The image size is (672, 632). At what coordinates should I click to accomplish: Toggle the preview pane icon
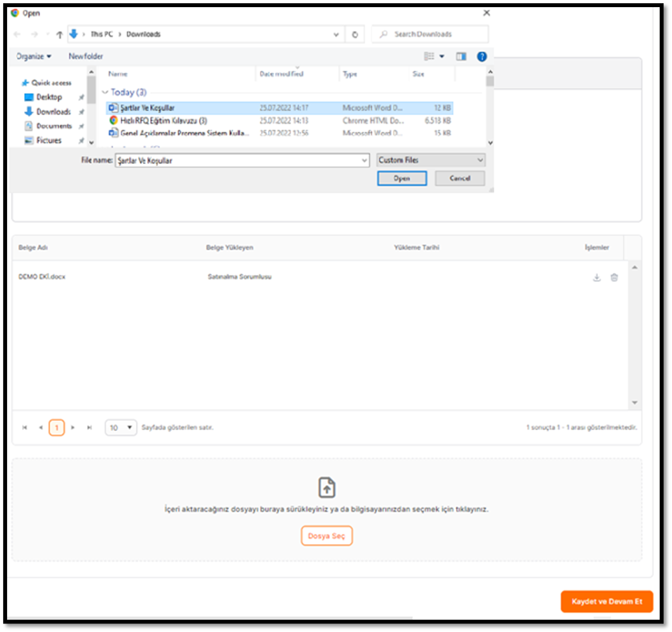461,57
